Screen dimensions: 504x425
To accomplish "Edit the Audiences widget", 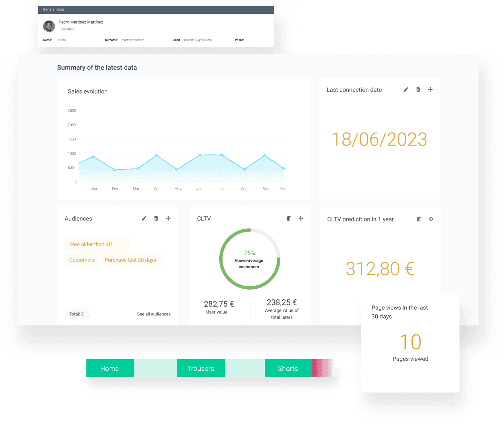I will pyautogui.click(x=144, y=218).
